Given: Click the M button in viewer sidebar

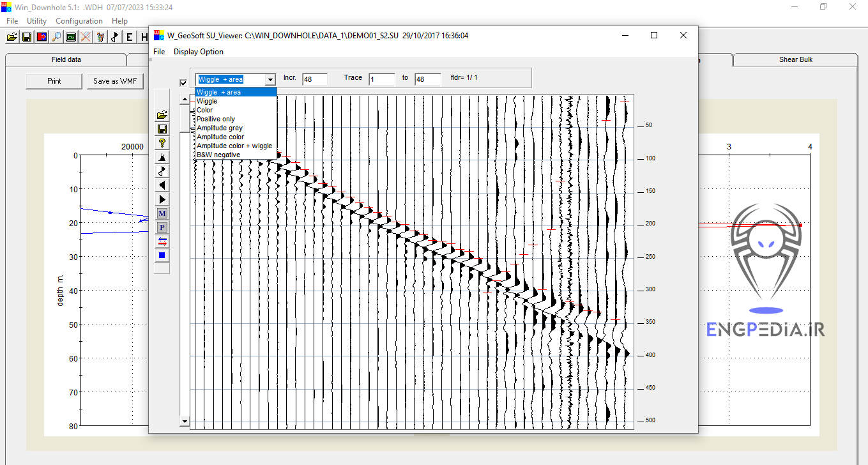Looking at the screenshot, I should (x=162, y=213).
